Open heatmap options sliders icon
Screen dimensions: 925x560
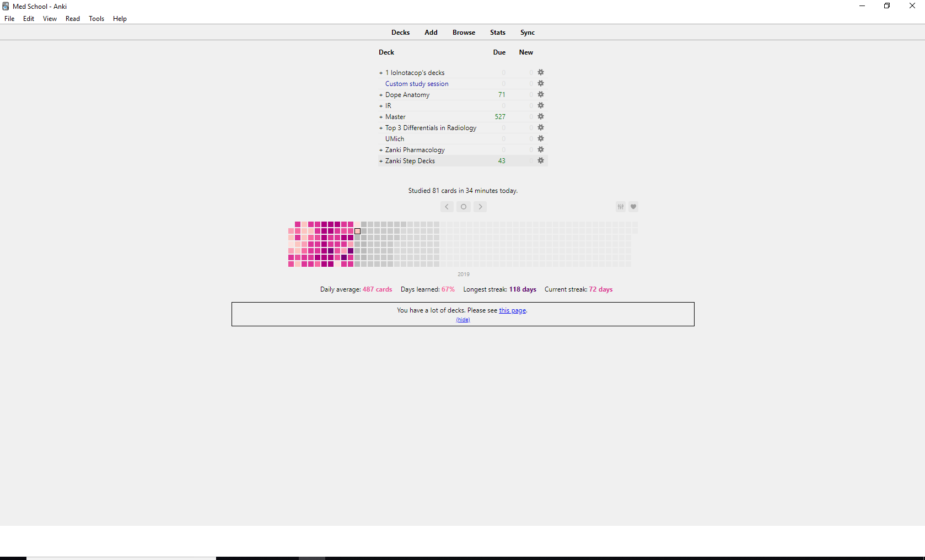621,207
